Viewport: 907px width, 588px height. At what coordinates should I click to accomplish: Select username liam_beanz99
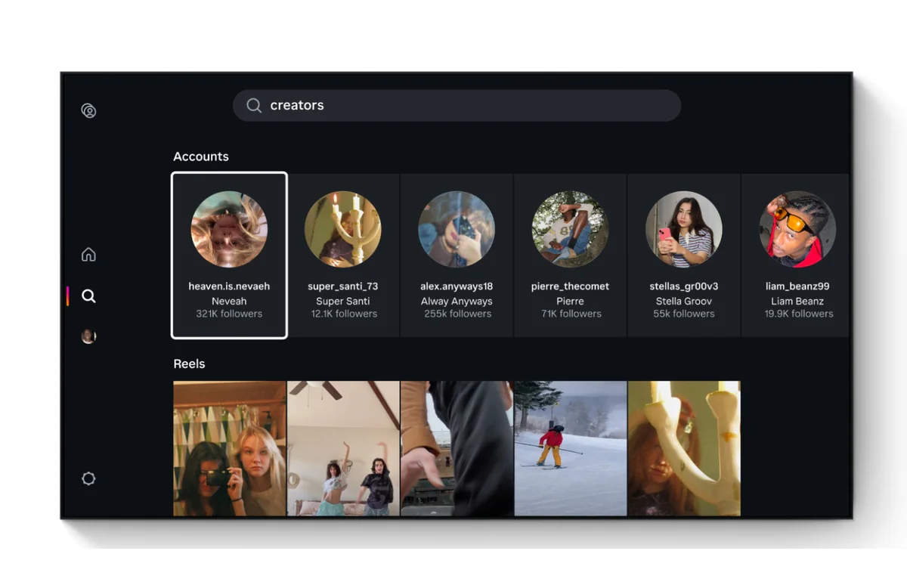tap(797, 286)
